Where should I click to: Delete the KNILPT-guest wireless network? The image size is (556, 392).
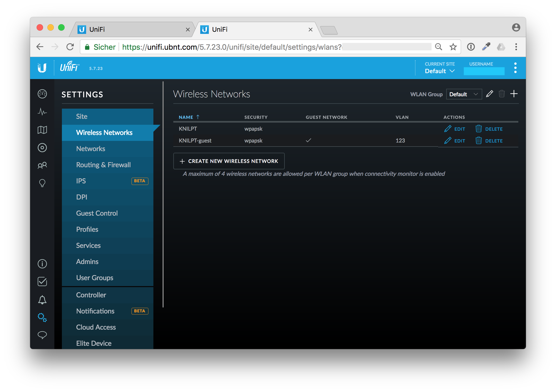[489, 141]
